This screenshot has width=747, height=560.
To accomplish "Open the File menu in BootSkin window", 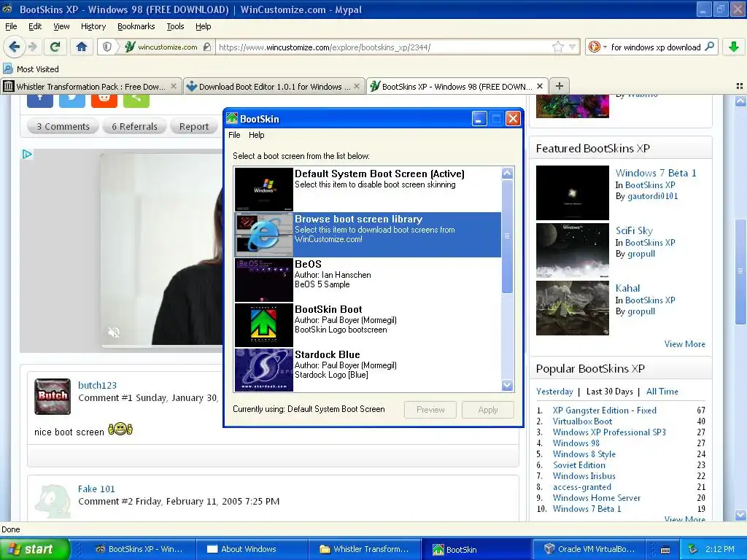I will click(x=234, y=135).
